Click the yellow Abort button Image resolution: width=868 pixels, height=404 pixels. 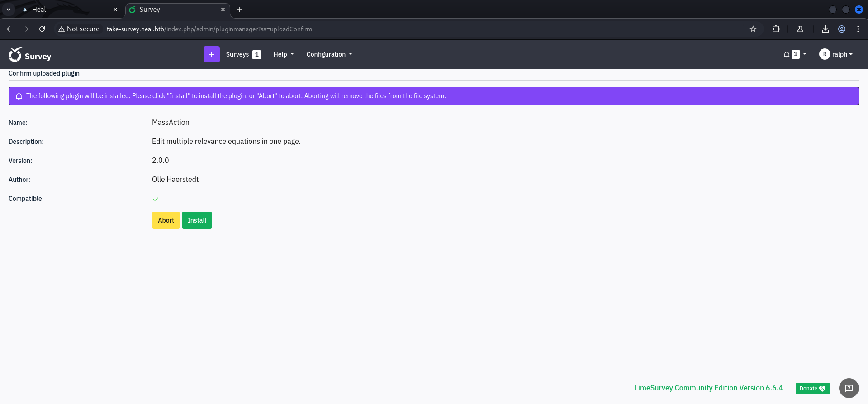pos(166,220)
